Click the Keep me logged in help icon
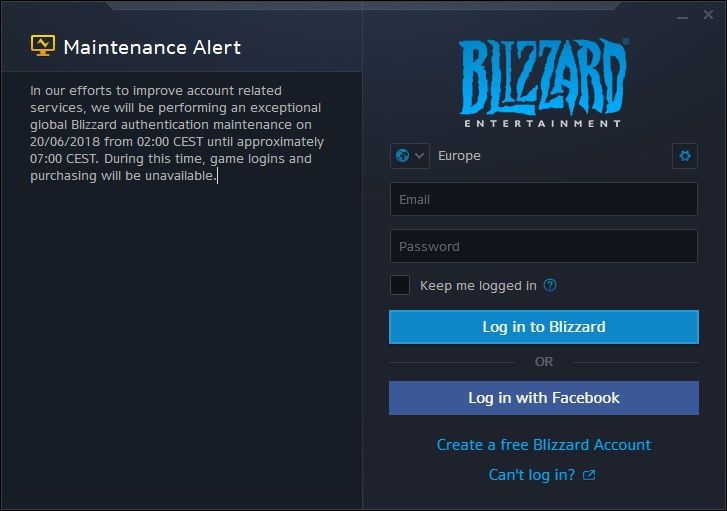The width and height of the screenshot is (727, 511). click(550, 285)
